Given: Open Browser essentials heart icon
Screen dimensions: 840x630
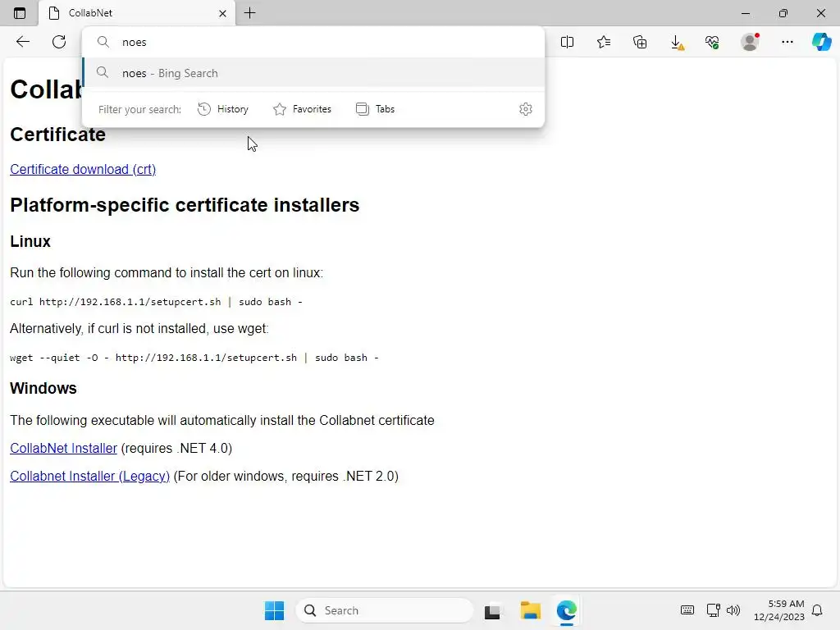Looking at the screenshot, I should [x=713, y=42].
